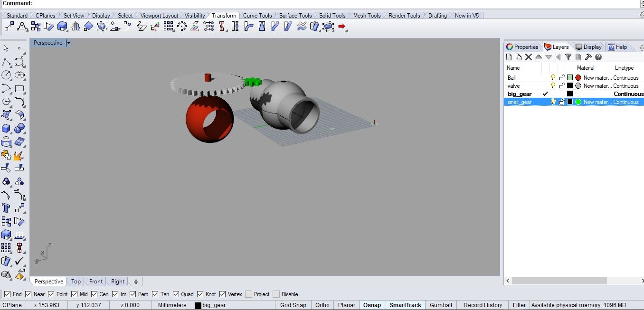This screenshot has width=644, height=310.
Task: Toggle the Mid osnap checkbox
Action: click(x=75, y=294)
